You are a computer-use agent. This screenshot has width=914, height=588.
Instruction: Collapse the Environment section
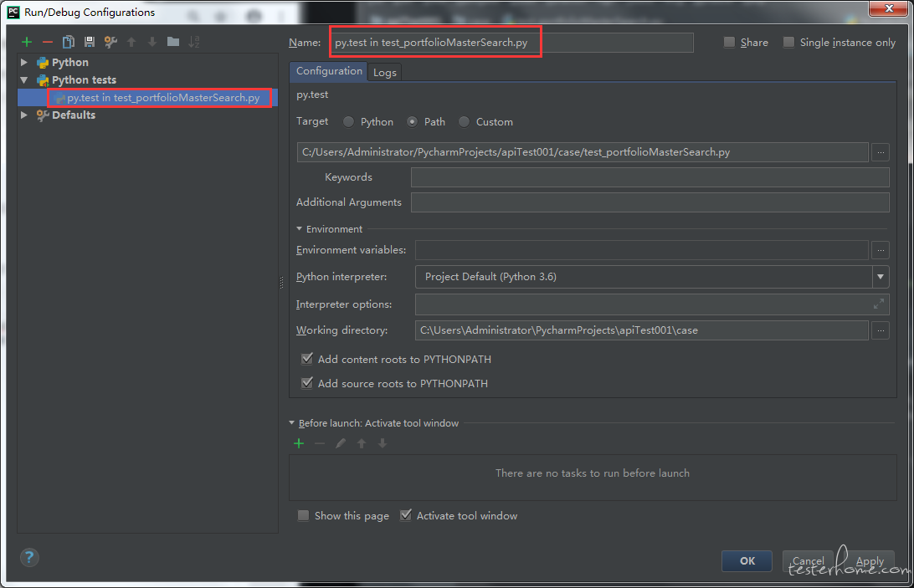299,229
